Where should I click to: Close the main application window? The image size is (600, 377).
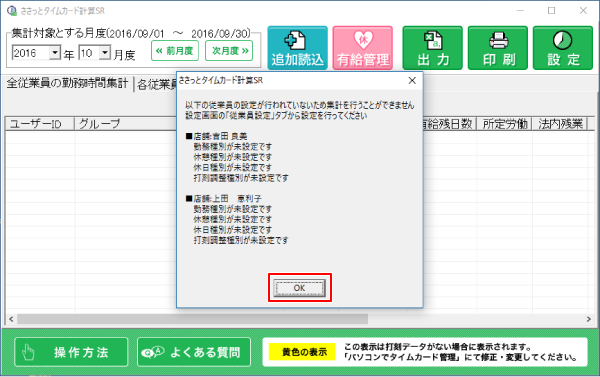point(583,10)
